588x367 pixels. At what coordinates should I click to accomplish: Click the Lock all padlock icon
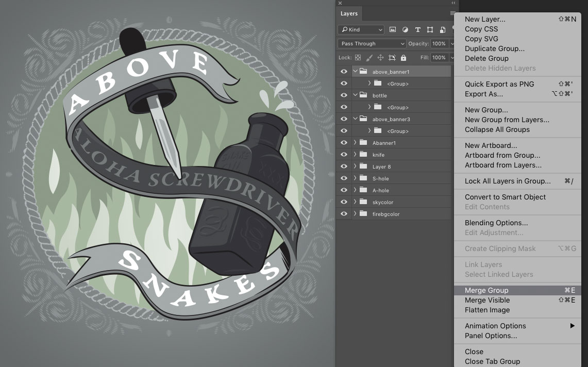[404, 57]
